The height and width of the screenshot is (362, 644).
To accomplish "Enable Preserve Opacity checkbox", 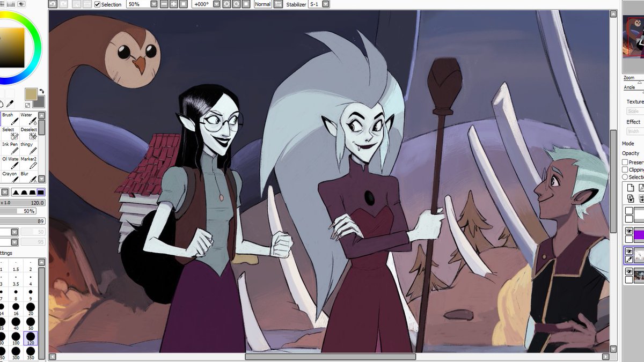I will [625, 162].
